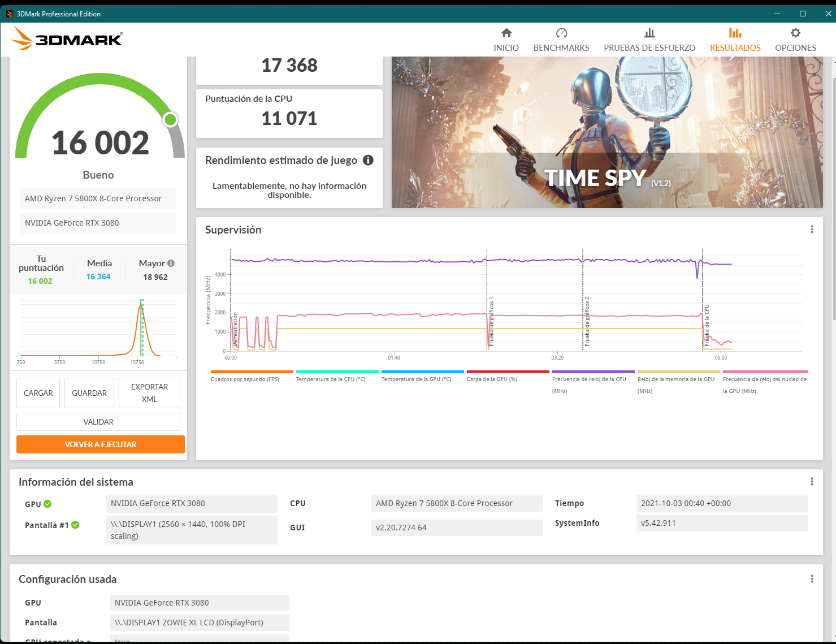
Task: Click NVIDIA GeForce RTX 3080 label under score
Action: (x=98, y=223)
